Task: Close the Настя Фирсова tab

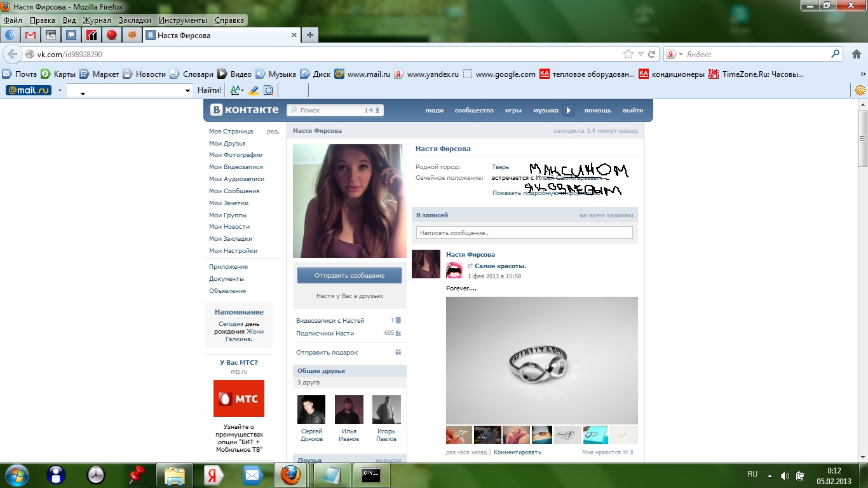Action: (x=294, y=35)
